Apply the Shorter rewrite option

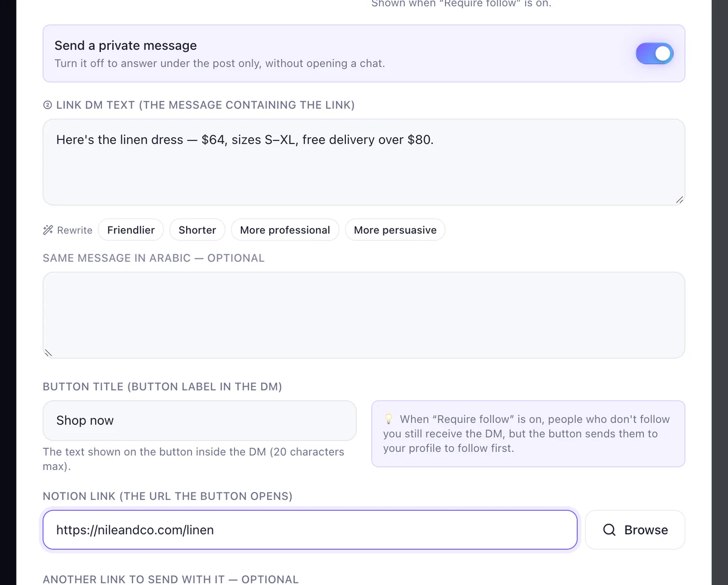coord(197,230)
